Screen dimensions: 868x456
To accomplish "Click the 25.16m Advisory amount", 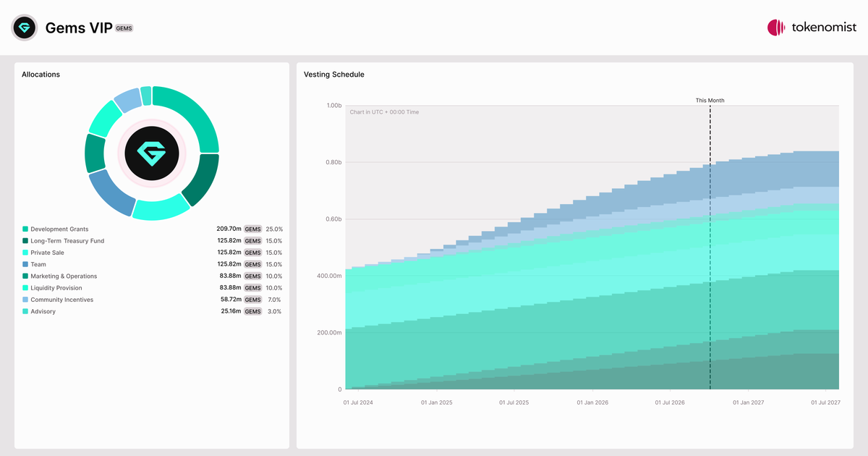I will pos(231,311).
